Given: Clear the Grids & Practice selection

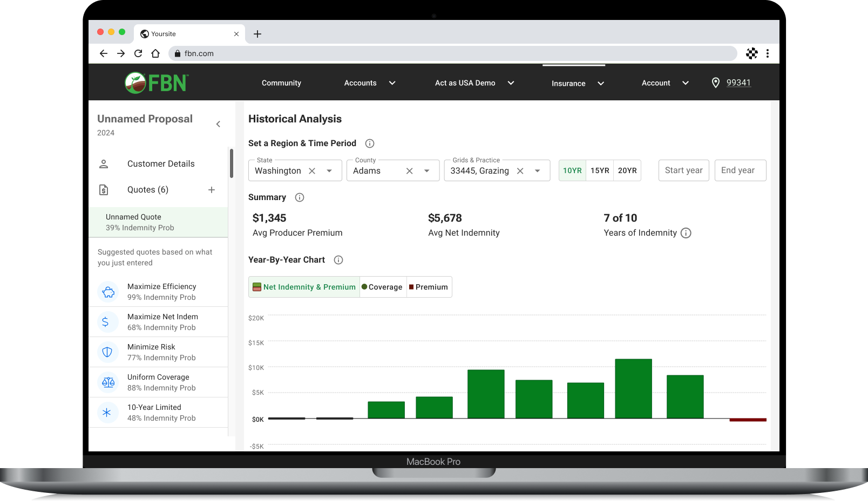Looking at the screenshot, I should [x=520, y=171].
